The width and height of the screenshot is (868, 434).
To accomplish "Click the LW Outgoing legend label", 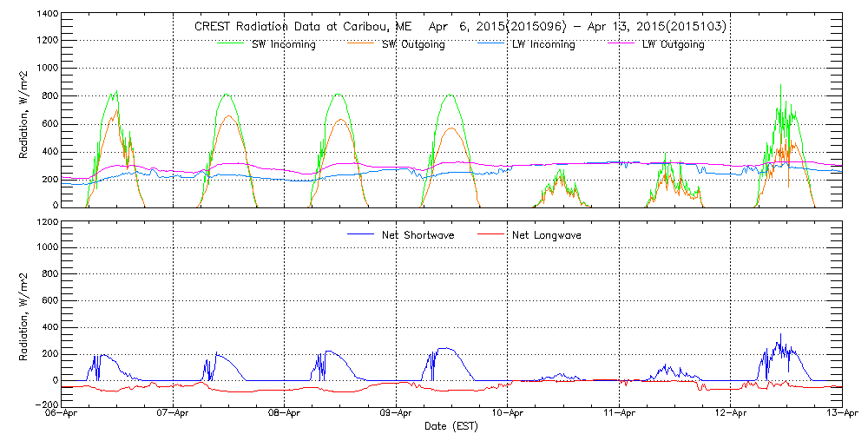I will pyautogui.click(x=673, y=44).
